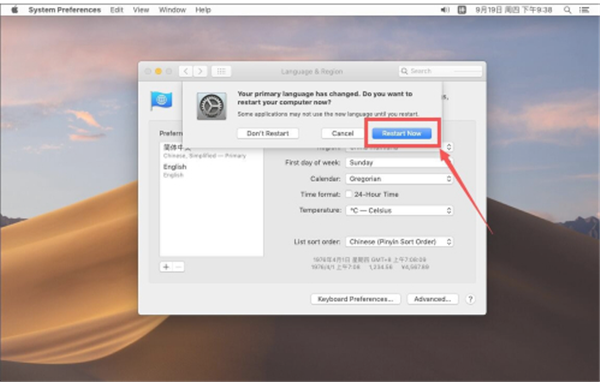
Task: Click the Don't Restart button
Action: tap(268, 133)
